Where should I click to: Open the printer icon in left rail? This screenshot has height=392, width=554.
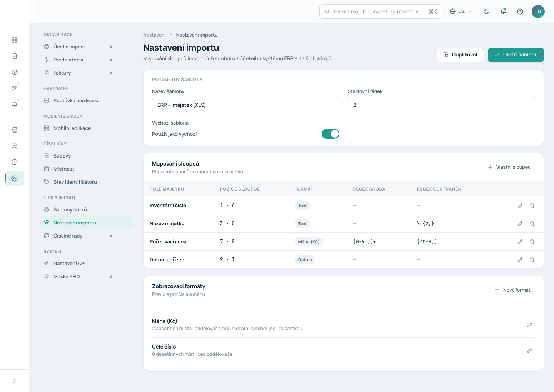(15, 130)
